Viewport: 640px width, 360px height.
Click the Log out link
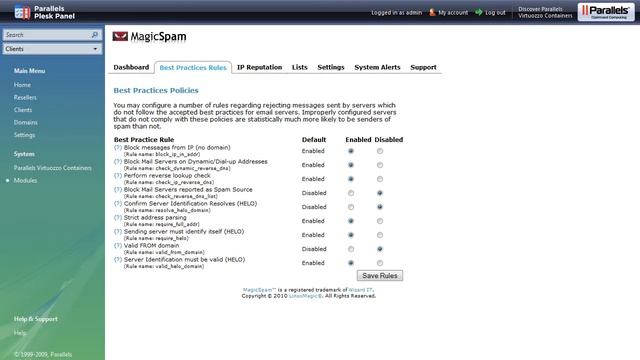pos(496,13)
